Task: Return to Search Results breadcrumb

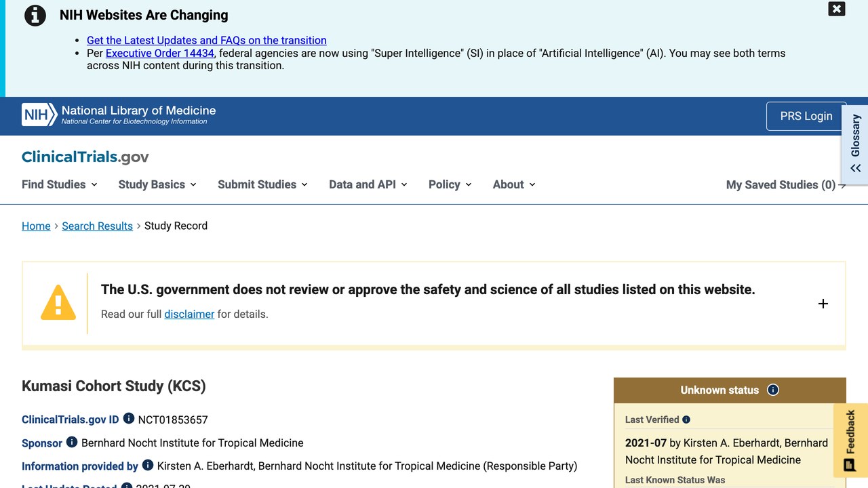Action: coord(98,226)
